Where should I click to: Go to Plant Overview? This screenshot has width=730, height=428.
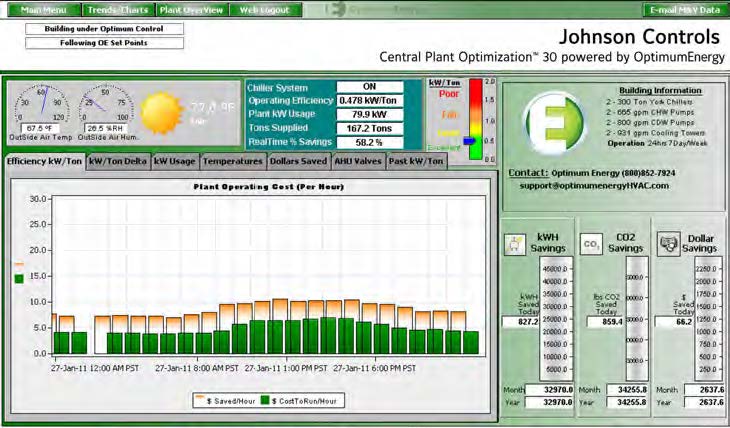pyautogui.click(x=191, y=10)
